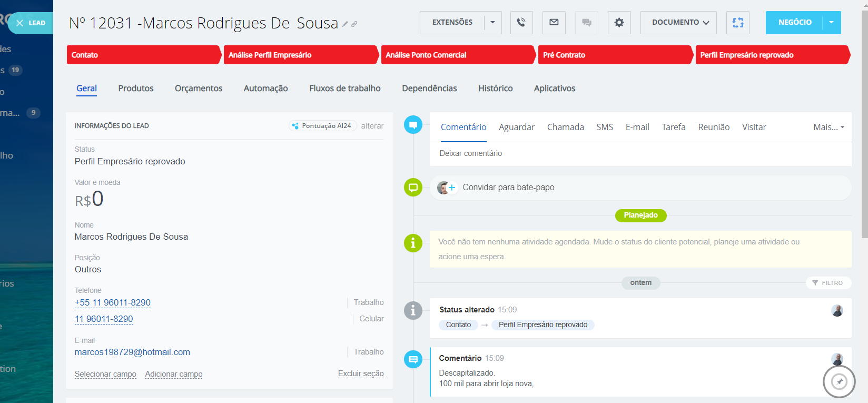Switch to the Histórico tab
This screenshot has height=403, width=868.
click(x=495, y=89)
